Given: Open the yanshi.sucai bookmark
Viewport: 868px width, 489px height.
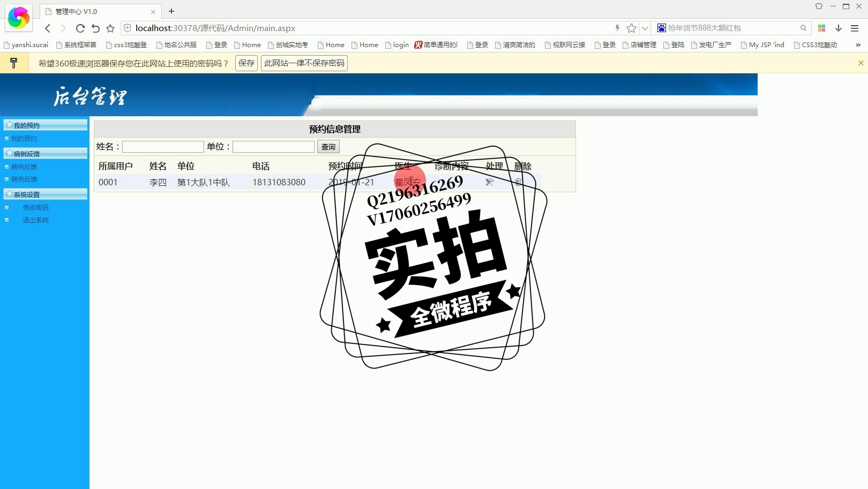Looking at the screenshot, I should (26, 45).
